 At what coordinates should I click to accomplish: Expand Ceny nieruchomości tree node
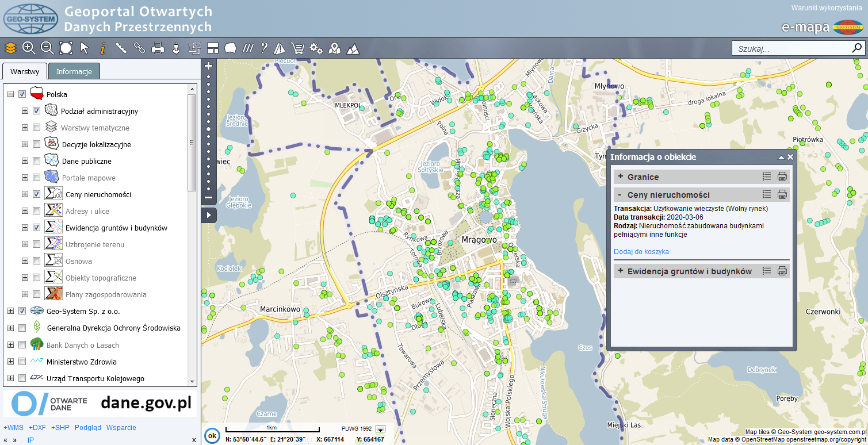pos(25,194)
